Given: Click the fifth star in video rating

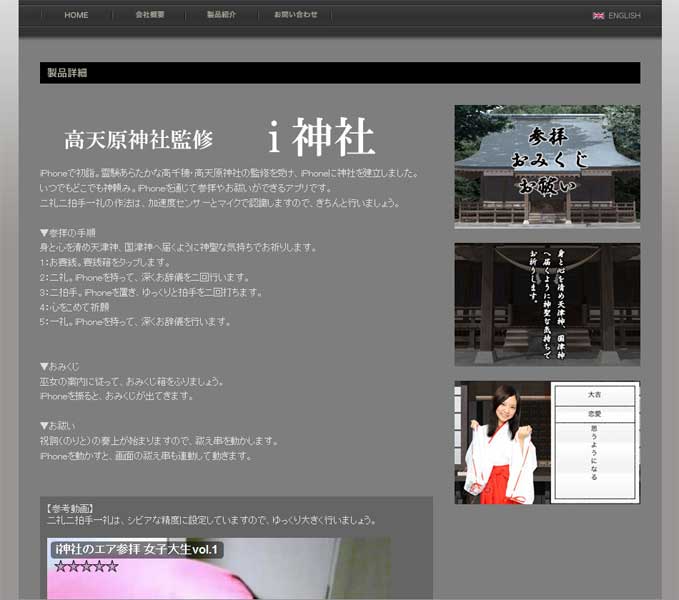Looking at the screenshot, I should [112, 567].
